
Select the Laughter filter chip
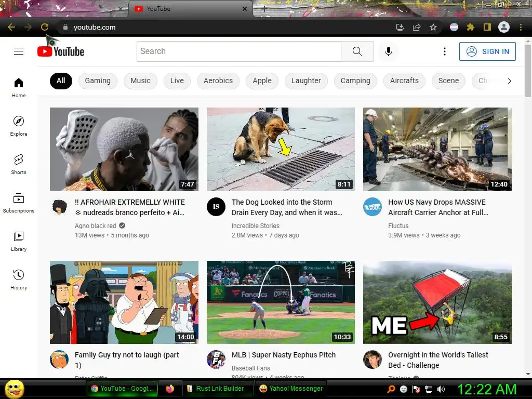306,81
